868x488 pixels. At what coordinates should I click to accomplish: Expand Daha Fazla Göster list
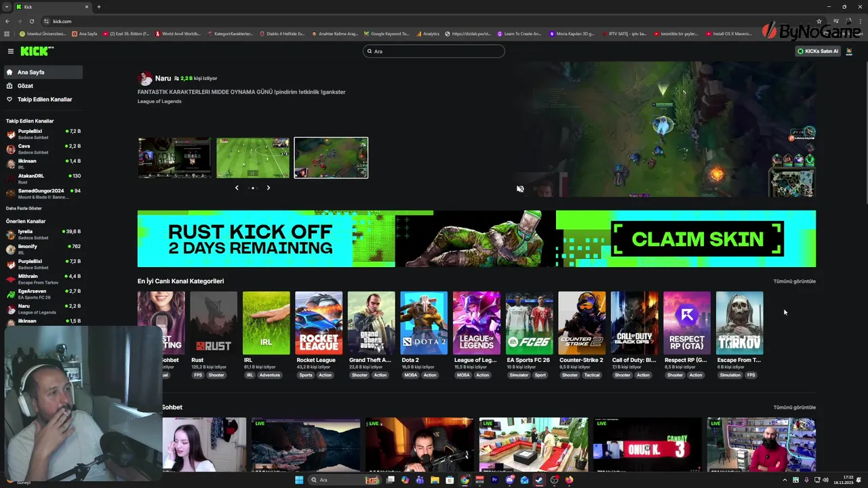pyautogui.click(x=24, y=208)
